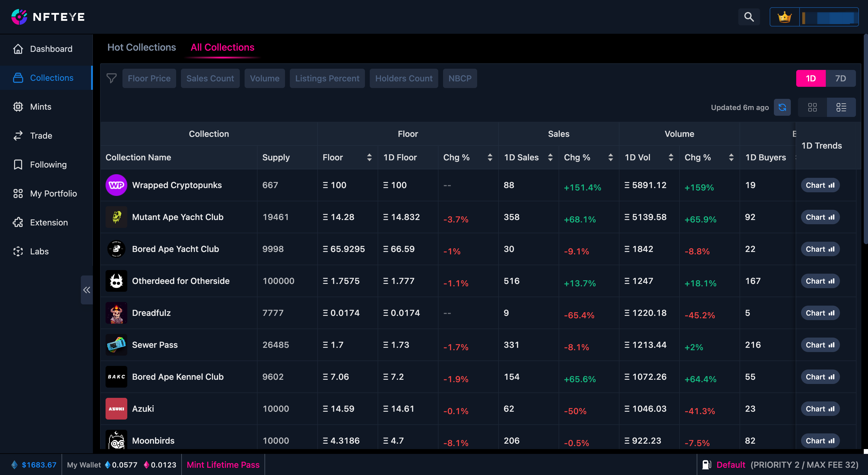Collapse the sidebar with double chevron
The height and width of the screenshot is (475, 868).
click(x=87, y=290)
